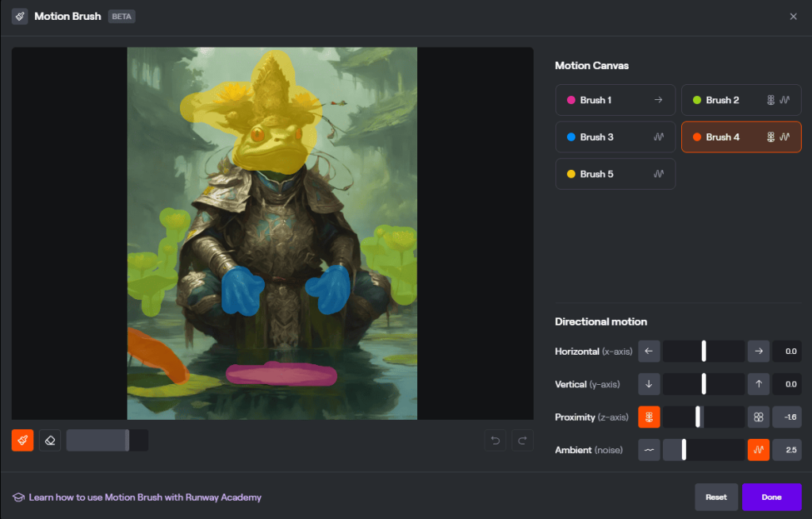Click the BETA badge
Screen dimensions: 812x519
click(121, 17)
